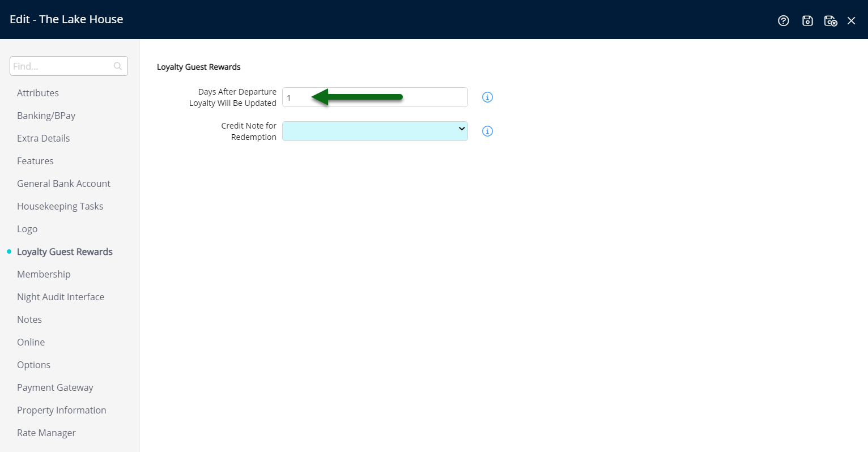The width and height of the screenshot is (868, 452).
Task: Click the info icon beside Credit Note for Redemption
Action: tap(487, 131)
